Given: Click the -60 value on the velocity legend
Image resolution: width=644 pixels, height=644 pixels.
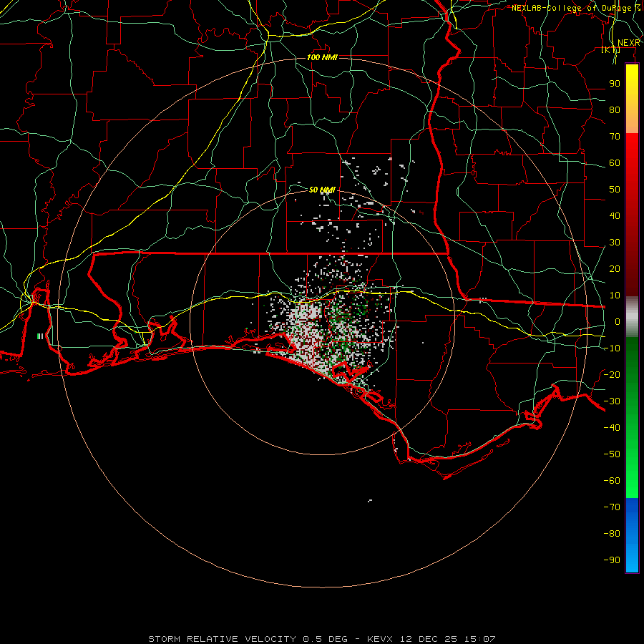Looking at the screenshot, I should (x=612, y=481).
